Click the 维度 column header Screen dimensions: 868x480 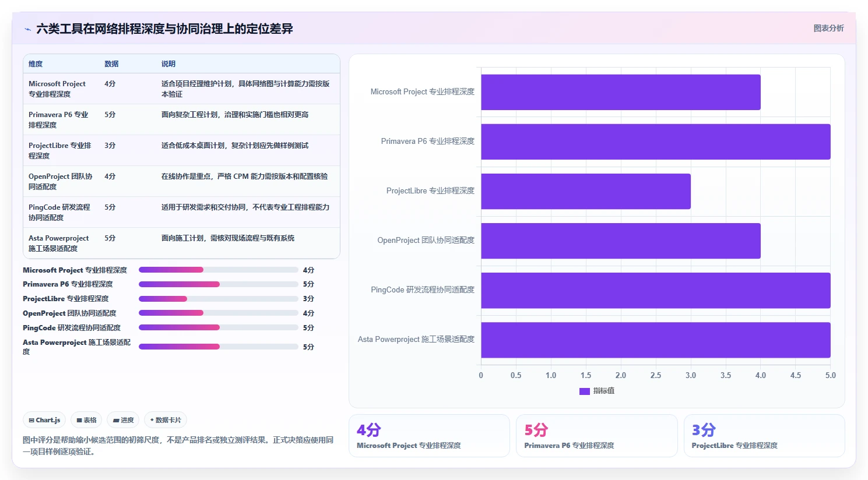pyautogui.click(x=36, y=64)
